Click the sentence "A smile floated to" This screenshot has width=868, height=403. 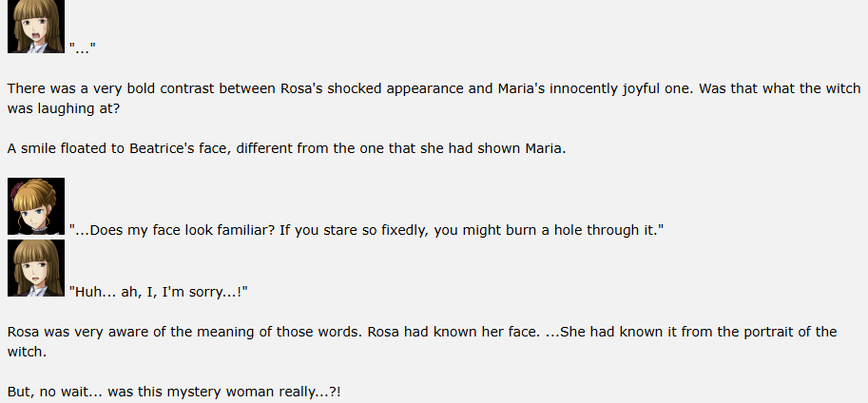(287, 148)
